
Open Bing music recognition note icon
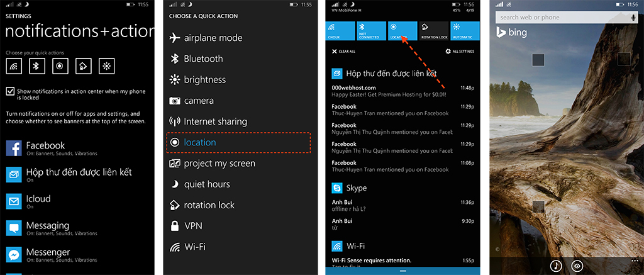[x=556, y=266]
